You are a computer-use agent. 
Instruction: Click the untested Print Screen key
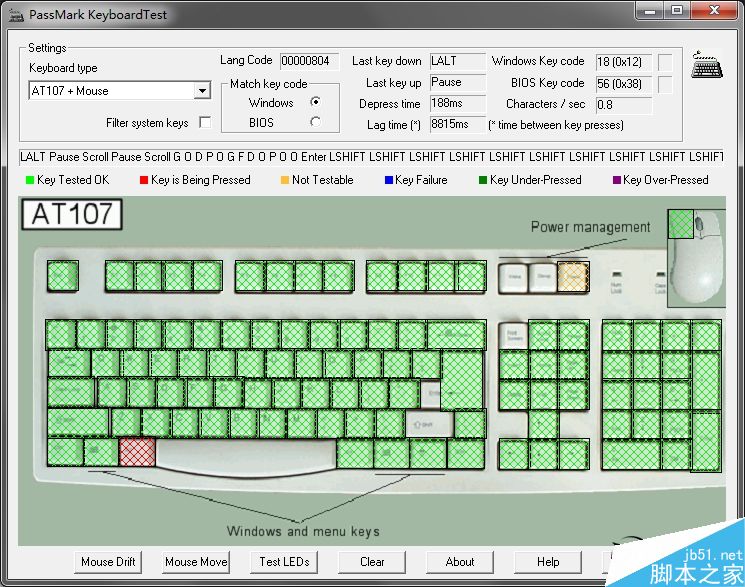point(513,336)
